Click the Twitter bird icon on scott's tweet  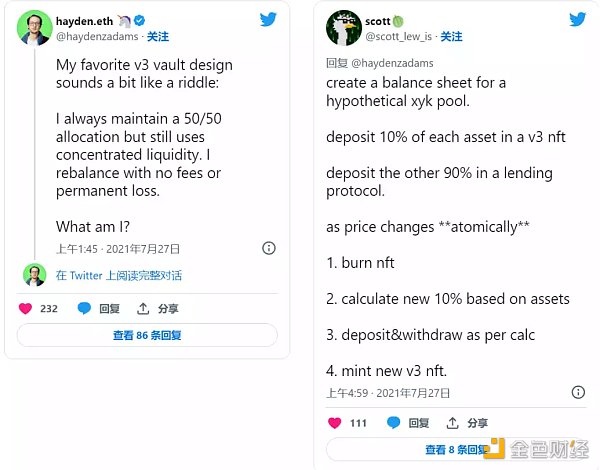click(x=577, y=19)
